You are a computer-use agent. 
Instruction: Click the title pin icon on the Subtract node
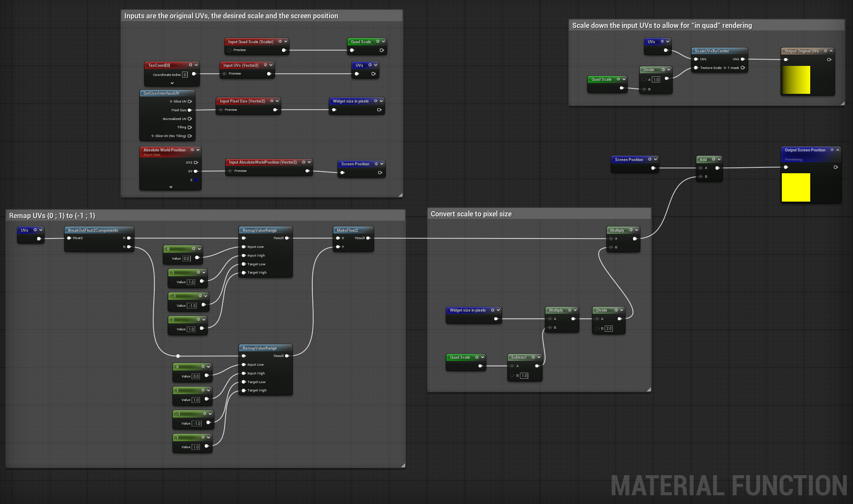click(533, 357)
